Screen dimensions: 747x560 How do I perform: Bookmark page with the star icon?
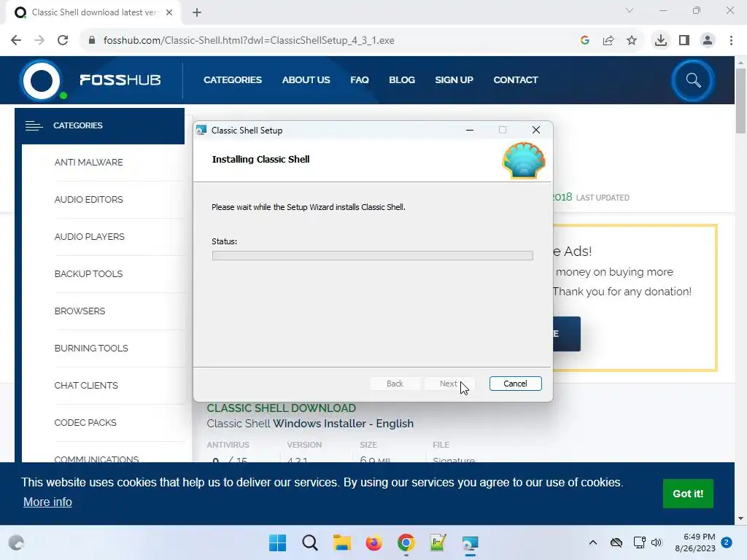point(632,41)
